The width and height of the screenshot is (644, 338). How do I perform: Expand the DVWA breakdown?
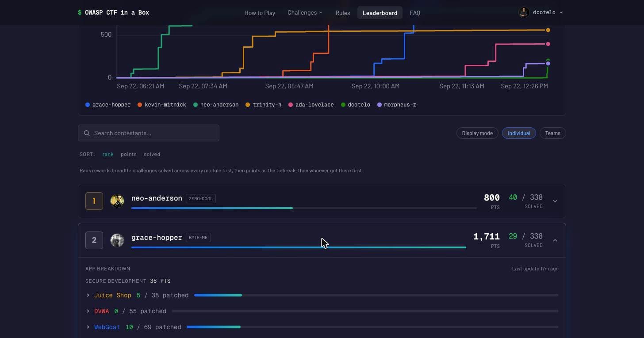(88, 311)
